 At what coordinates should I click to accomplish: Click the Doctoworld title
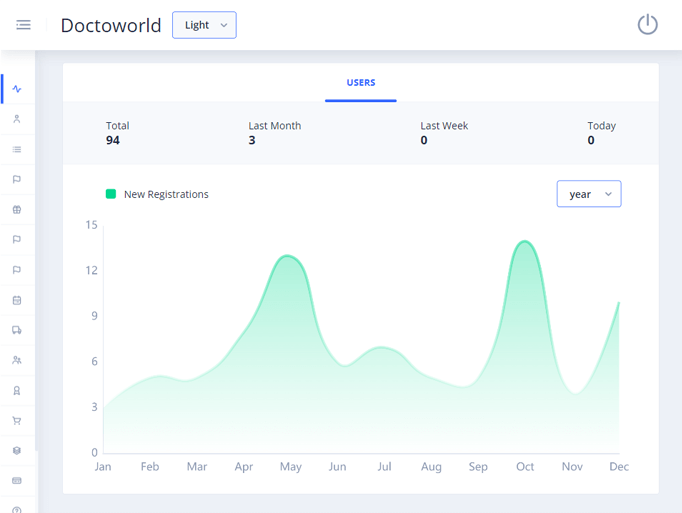pos(111,26)
